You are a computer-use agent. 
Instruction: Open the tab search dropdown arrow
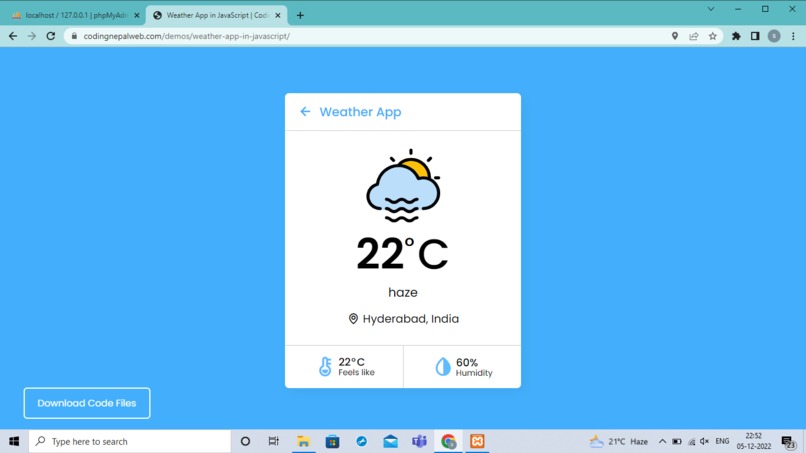point(711,9)
